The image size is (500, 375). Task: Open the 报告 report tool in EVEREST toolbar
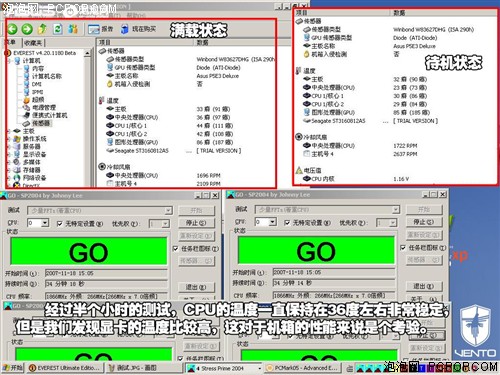[101, 29]
